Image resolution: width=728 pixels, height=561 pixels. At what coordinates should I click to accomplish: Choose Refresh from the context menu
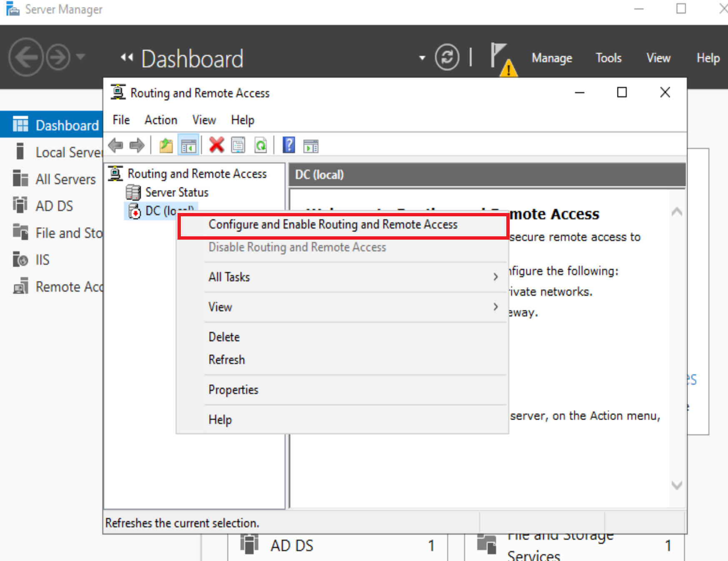(342, 360)
